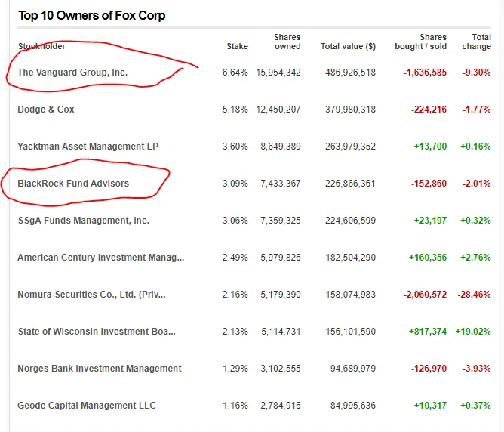Click the Stake column header

click(237, 46)
